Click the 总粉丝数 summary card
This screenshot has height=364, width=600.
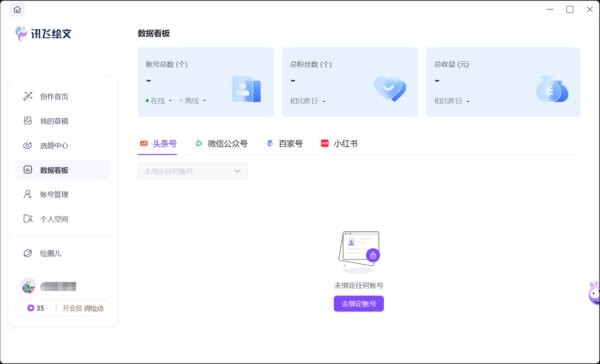coord(350,82)
